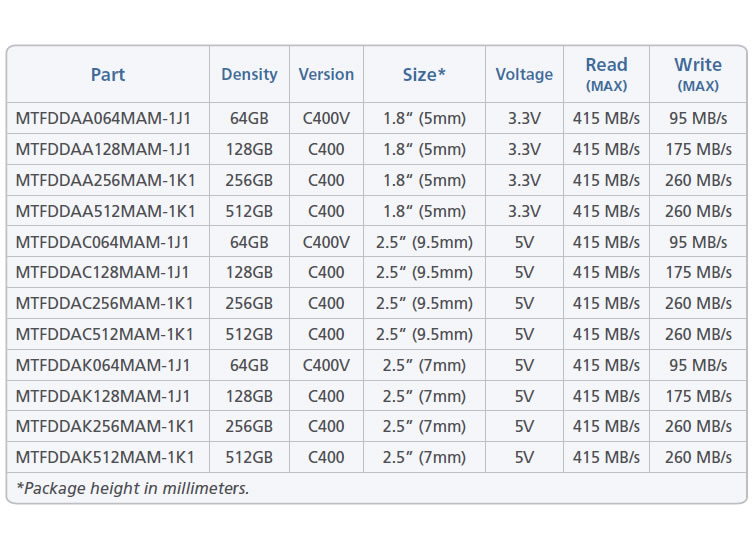The image size is (753, 550).
Task: Click the Voltage column header
Action: [524, 74]
